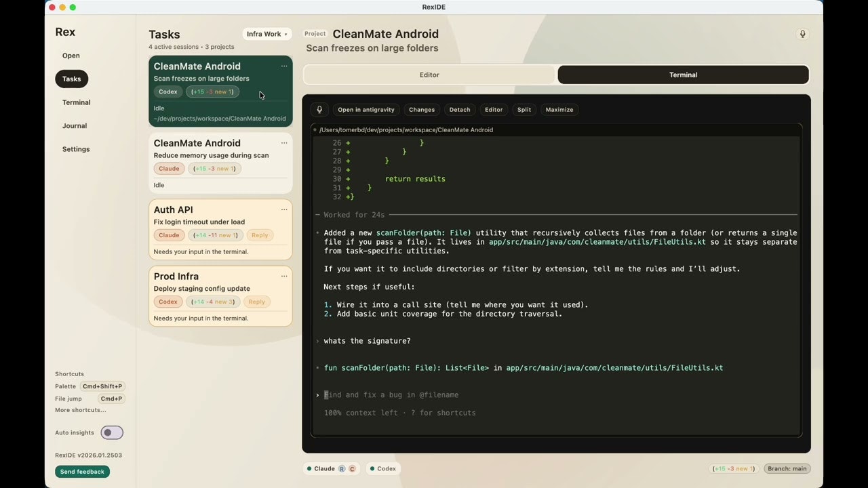Open the menu dots on Auth API card

point(284,209)
